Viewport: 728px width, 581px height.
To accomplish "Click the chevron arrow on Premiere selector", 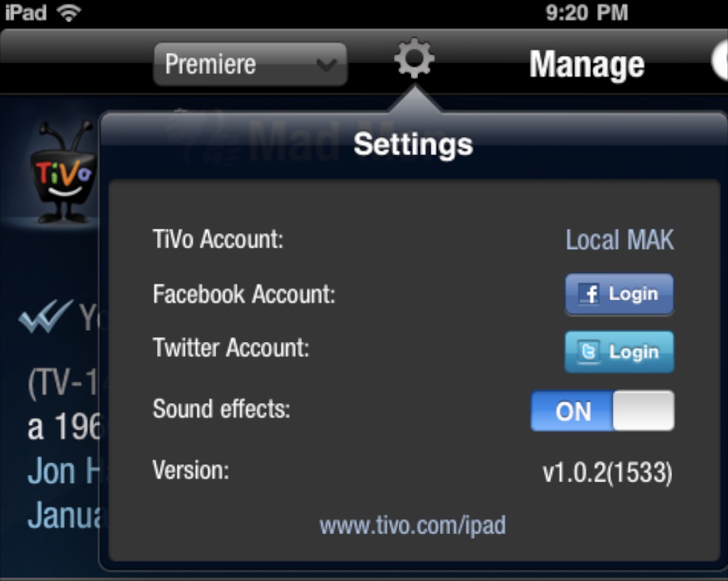I will [326, 65].
